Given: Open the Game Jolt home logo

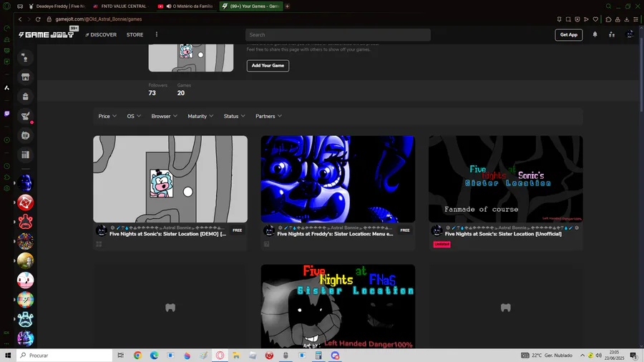Looking at the screenshot, I should pyautogui.click(x=47, y=35).
